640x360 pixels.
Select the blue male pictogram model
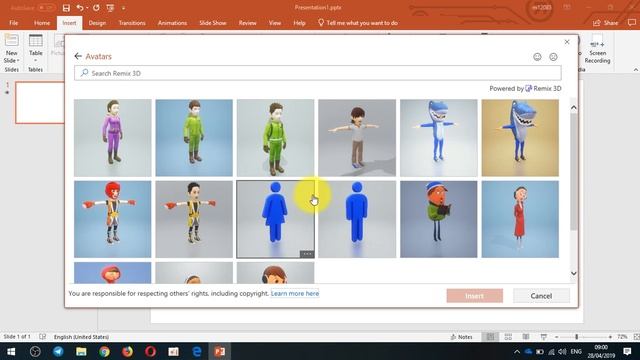[x=357, y=220]
